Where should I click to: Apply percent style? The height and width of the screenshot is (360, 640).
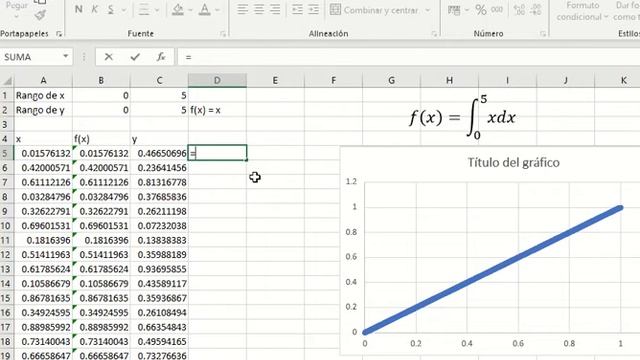click(481, 10)
